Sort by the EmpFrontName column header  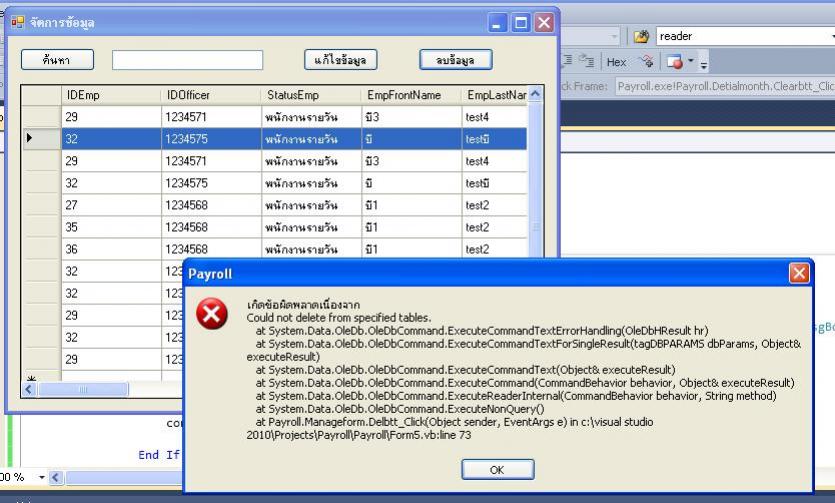(x=411, y=95)
